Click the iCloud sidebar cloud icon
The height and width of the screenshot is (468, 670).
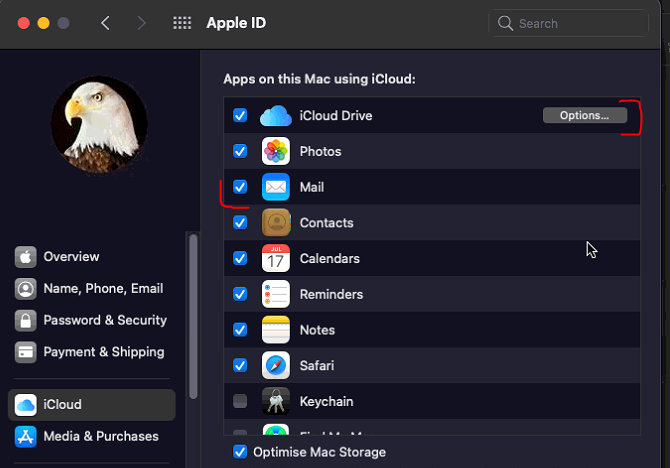pyautogui.click(x=26, y=405)
